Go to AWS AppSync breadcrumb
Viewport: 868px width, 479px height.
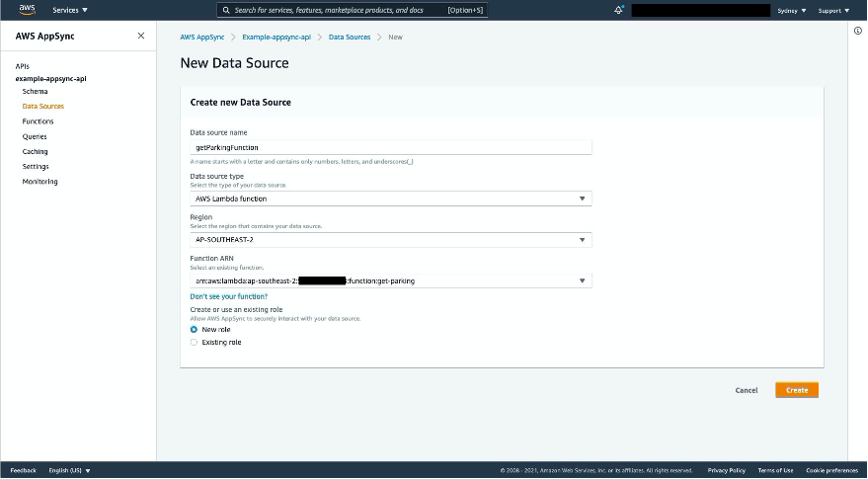pos(202,38)
